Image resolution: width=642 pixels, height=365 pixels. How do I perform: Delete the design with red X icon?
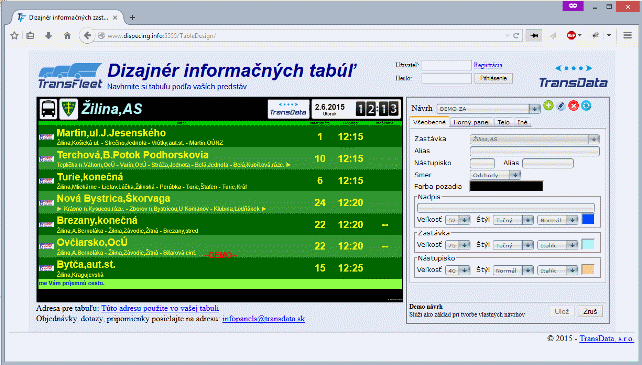[574, 106]
